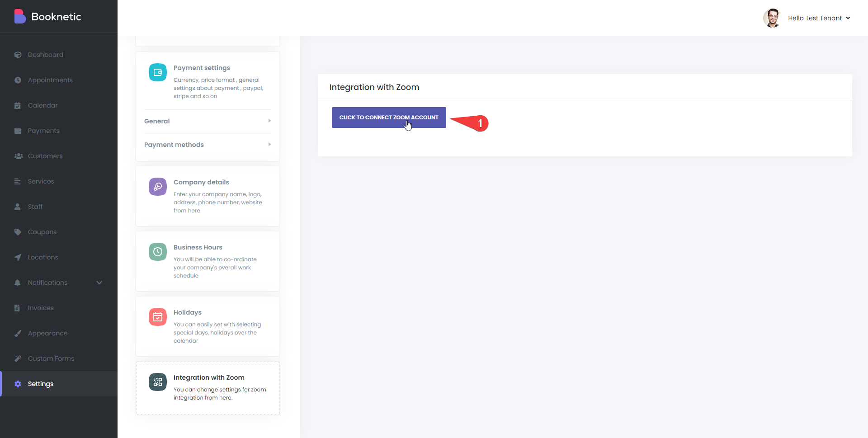The height and width of the screenshot is (438, 868).
Task: Open the Customers page
Action: pyautogui.click(x=59, y=156)
